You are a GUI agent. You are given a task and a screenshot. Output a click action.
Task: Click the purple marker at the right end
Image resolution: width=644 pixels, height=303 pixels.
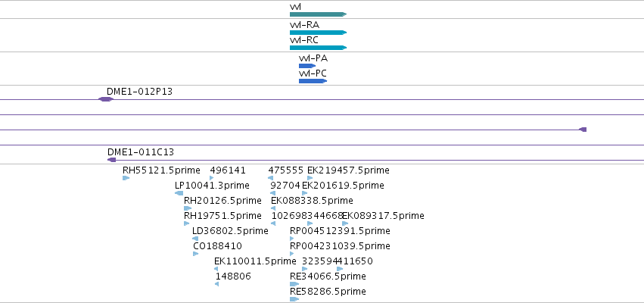tap(583, 130)
